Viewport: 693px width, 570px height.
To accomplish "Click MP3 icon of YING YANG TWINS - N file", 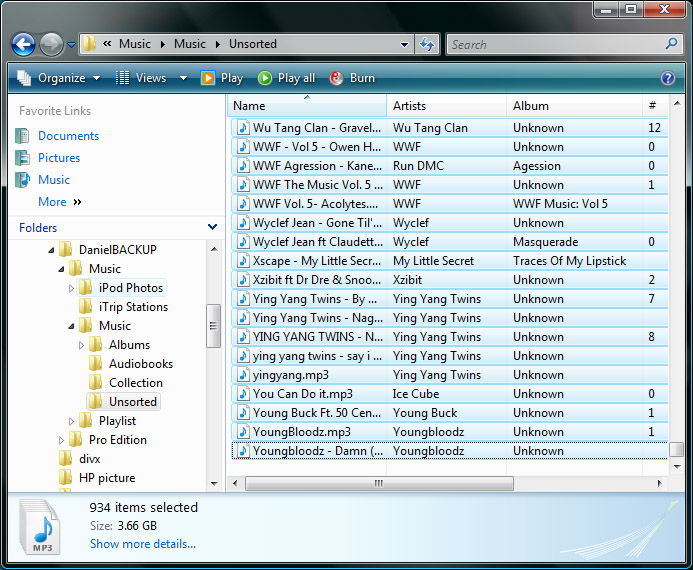I will (242, 337).
